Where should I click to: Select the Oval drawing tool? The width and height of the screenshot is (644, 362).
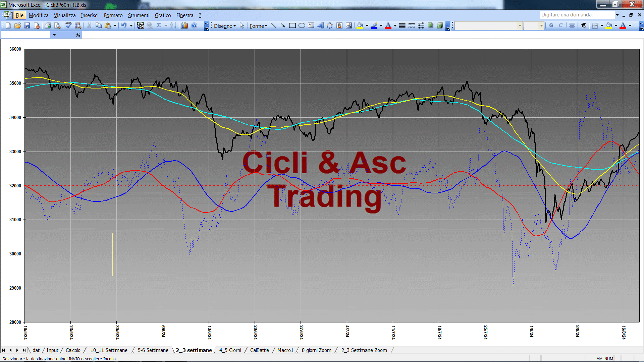(302, 25)
